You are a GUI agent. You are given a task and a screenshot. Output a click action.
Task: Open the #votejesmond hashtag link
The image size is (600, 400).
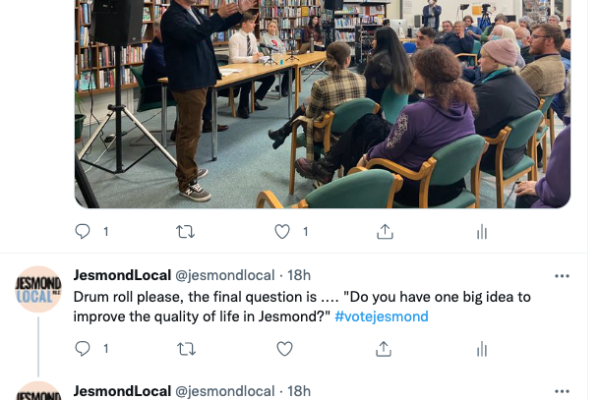tap(382, 317)
